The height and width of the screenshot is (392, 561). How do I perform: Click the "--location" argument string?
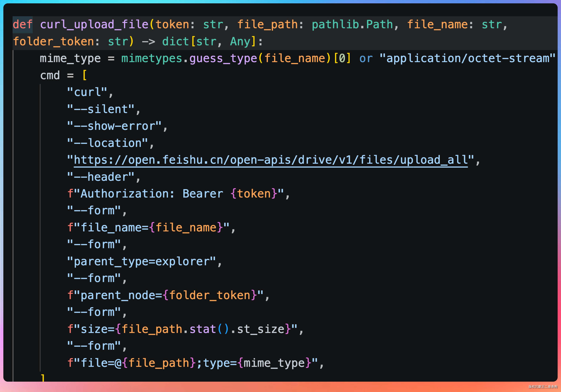(107, 143)
